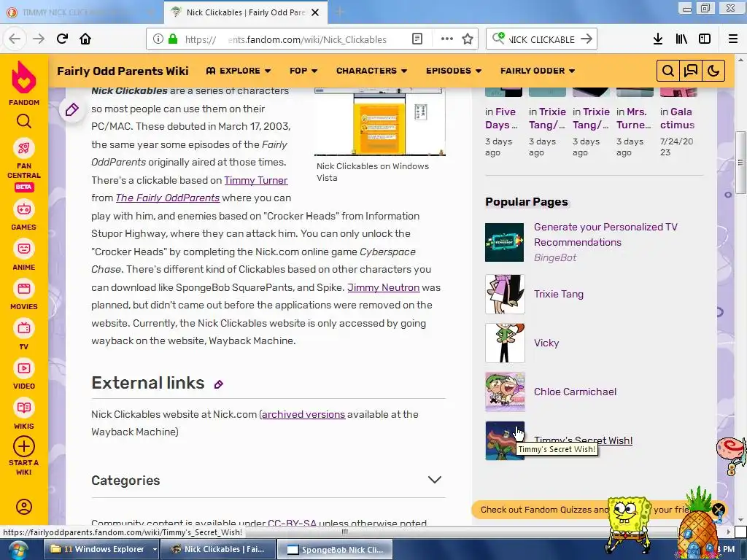Submit search with the go arrow

click(x=587, y=39)
